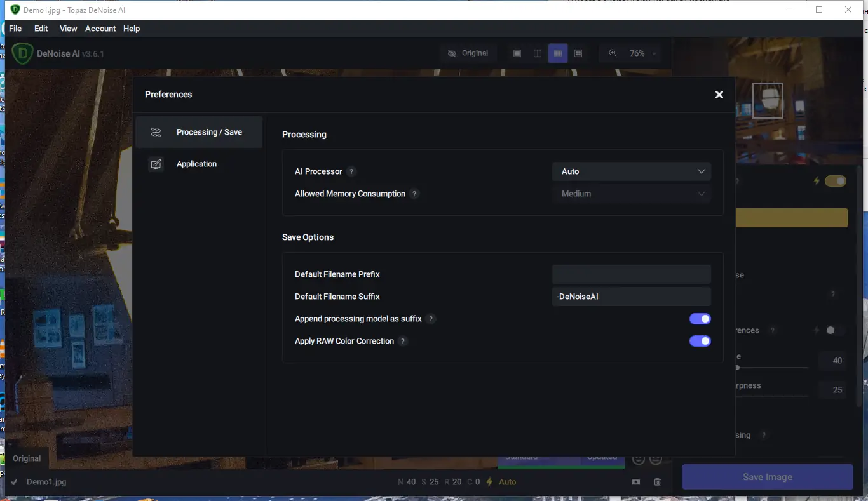This screenshot has width=868, height=501.
Task: Switch to the Application preferences tab
Action: [199, 164]
